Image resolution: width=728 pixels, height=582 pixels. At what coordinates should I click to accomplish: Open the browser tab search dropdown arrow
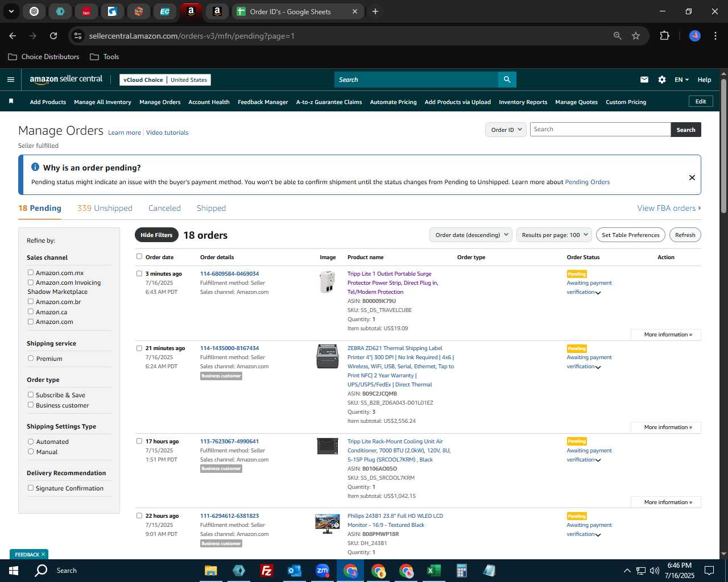[11, 11]
